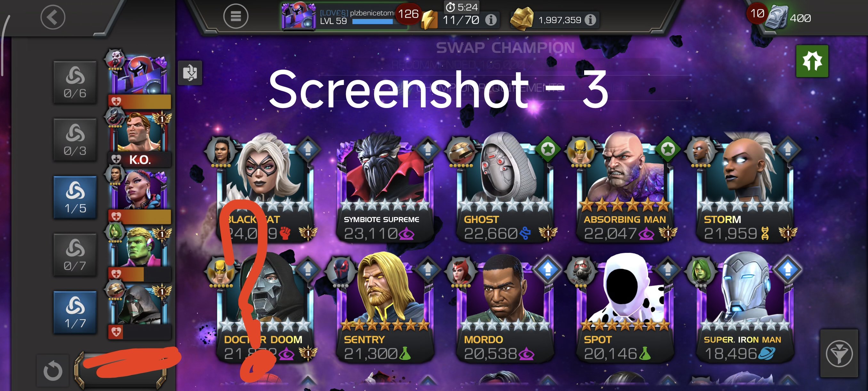Tap the back arrow button
Screen dimensions: 868x391
(x=52, y=17)
